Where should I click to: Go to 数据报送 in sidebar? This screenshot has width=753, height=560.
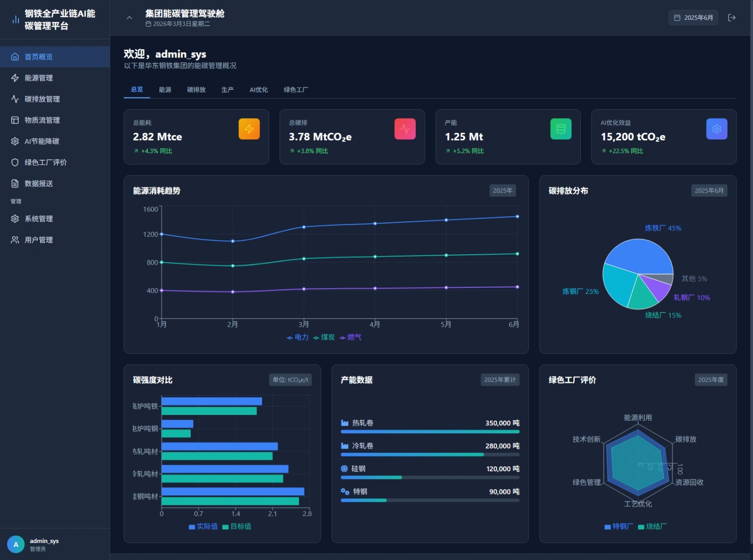point(39,184)
